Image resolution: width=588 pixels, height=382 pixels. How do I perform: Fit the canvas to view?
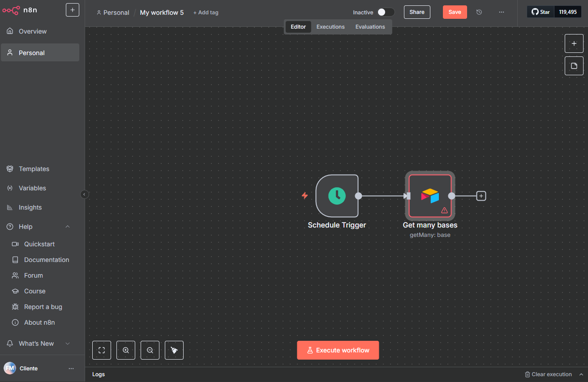[x=102, y=350]
